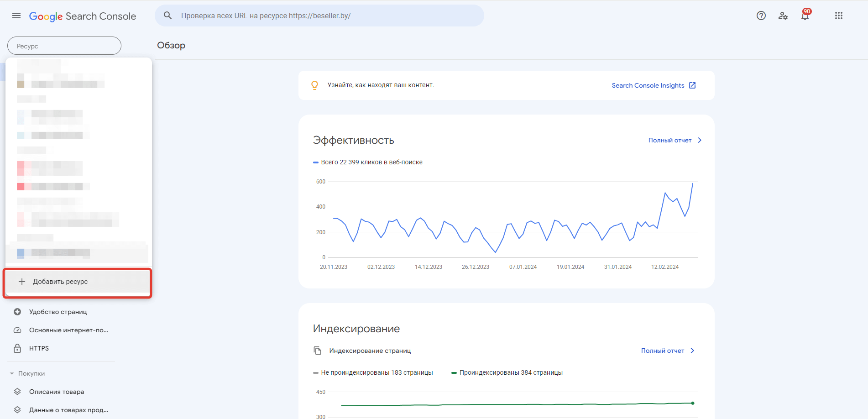Click the Ресурс property search field
The width and height of the screenshot is (868, 419).
tap(64, 46)
